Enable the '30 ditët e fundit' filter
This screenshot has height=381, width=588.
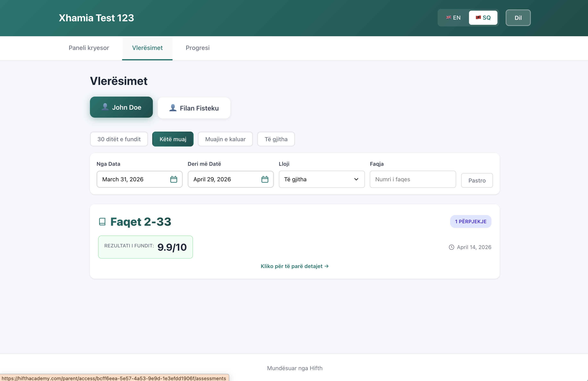119,139
